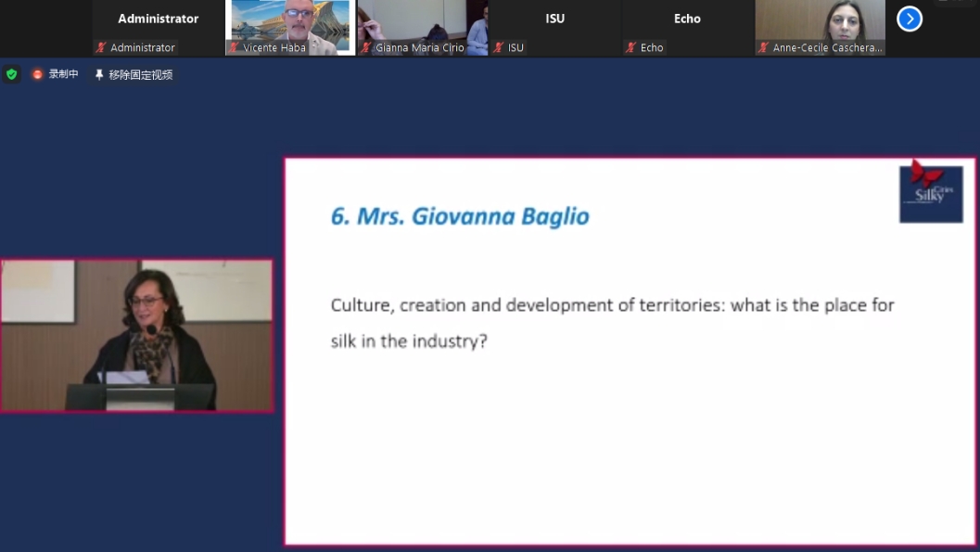The width and height of the screenshot is (980, 552).
Task: Click the red recording indicator icon
Action: coord(38,74)
